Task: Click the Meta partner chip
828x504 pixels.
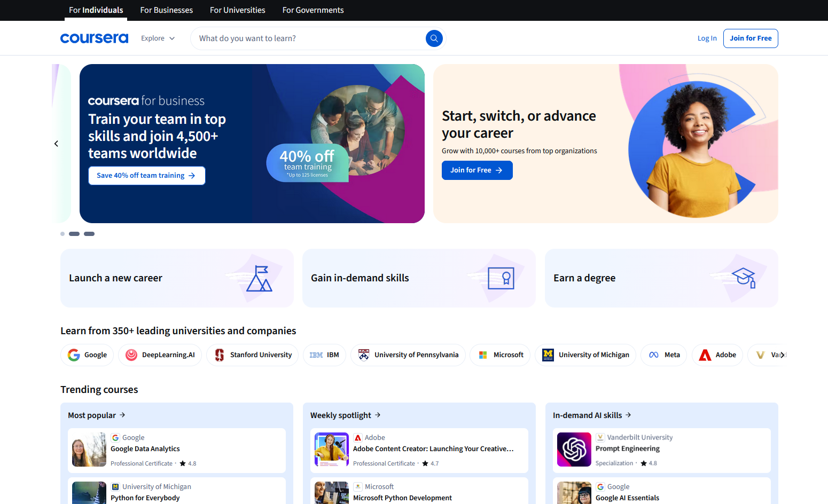Action: (x=663, y=355)
